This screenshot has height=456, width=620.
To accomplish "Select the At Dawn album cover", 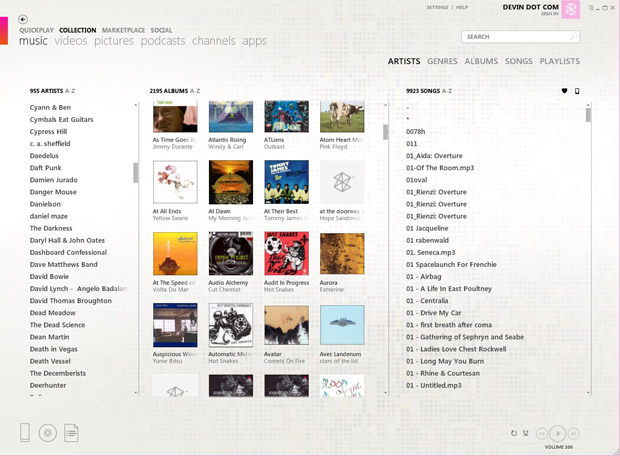I will (231, 182).
